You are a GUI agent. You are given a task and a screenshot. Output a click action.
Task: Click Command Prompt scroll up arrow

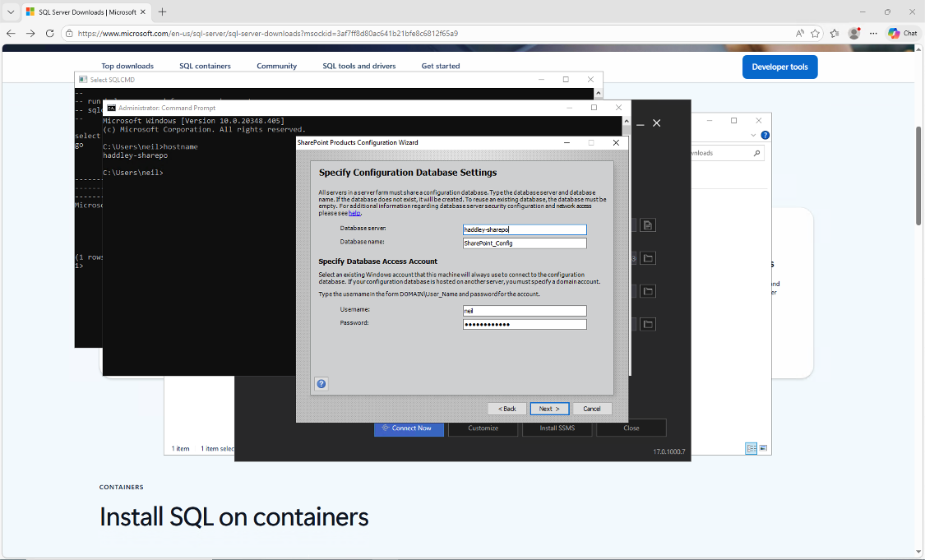[x=627, y=121]
